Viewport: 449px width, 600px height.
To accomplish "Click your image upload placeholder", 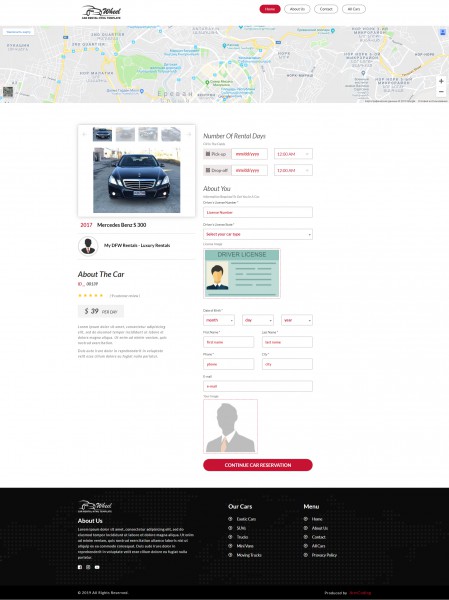I will pos(230,426).
